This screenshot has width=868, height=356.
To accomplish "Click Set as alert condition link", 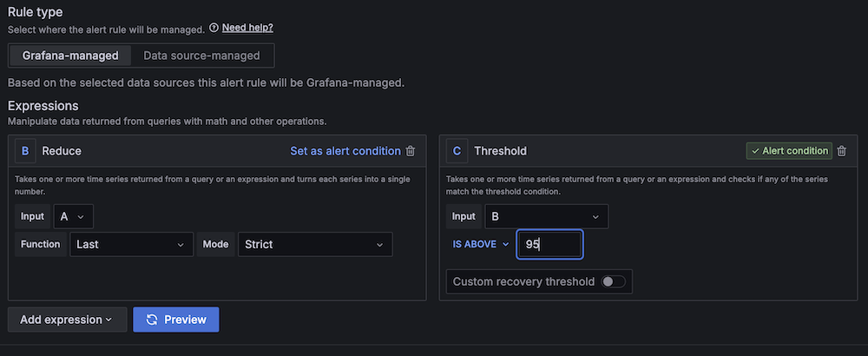I will pyautogui.click(x=345, y=151).
